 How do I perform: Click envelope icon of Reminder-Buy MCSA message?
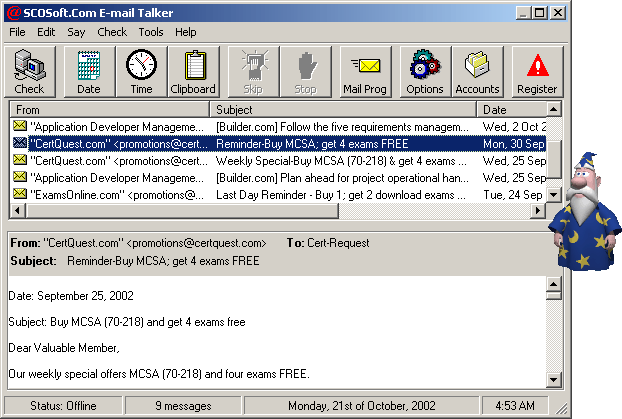[19, 143]
